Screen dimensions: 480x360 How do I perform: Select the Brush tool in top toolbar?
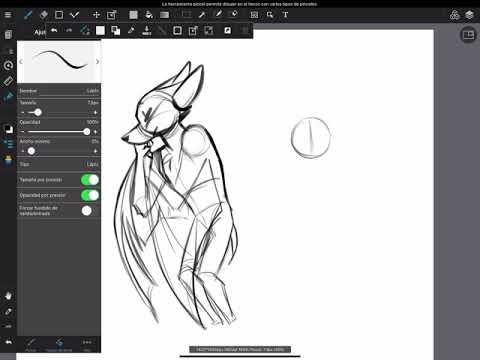28,15
